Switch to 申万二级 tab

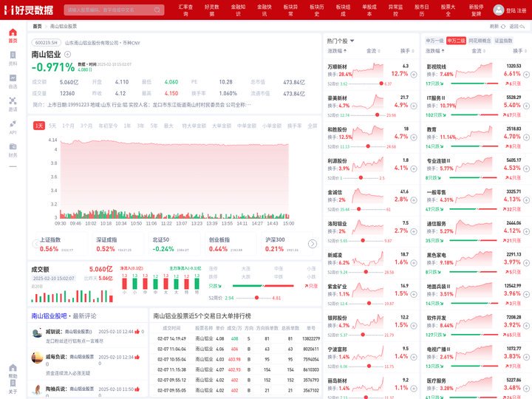(456, 41)
